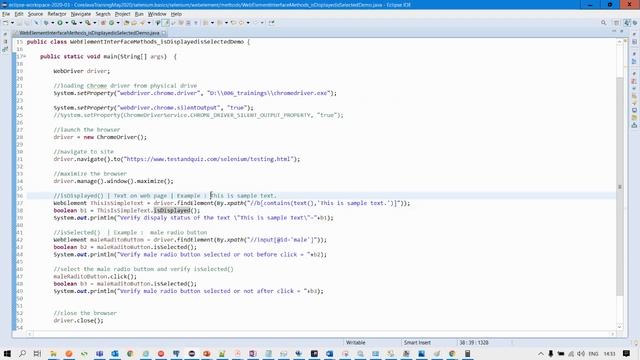The height and width of the screenshot is (360, 640).
Task: Expand the external tools dropdown arrow
Action: click(94, 23)
